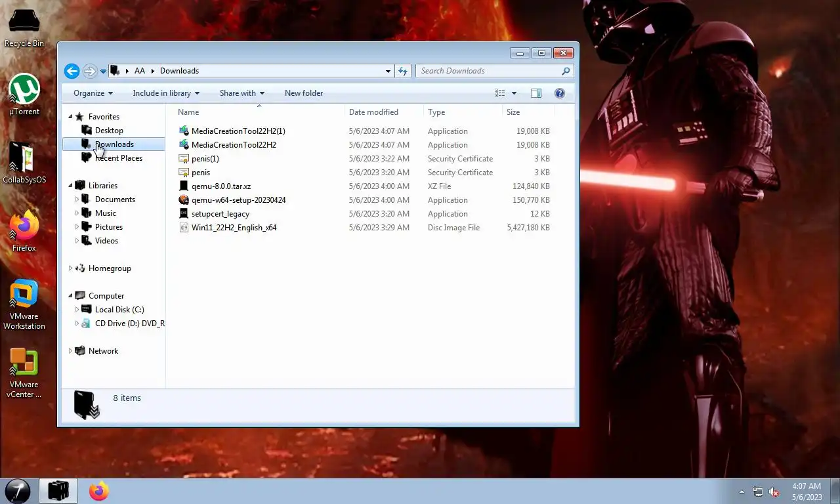Click the New folder button
The width and height of the screenshot is (840, 504).
pyautogui.click(x=304, y=93)
